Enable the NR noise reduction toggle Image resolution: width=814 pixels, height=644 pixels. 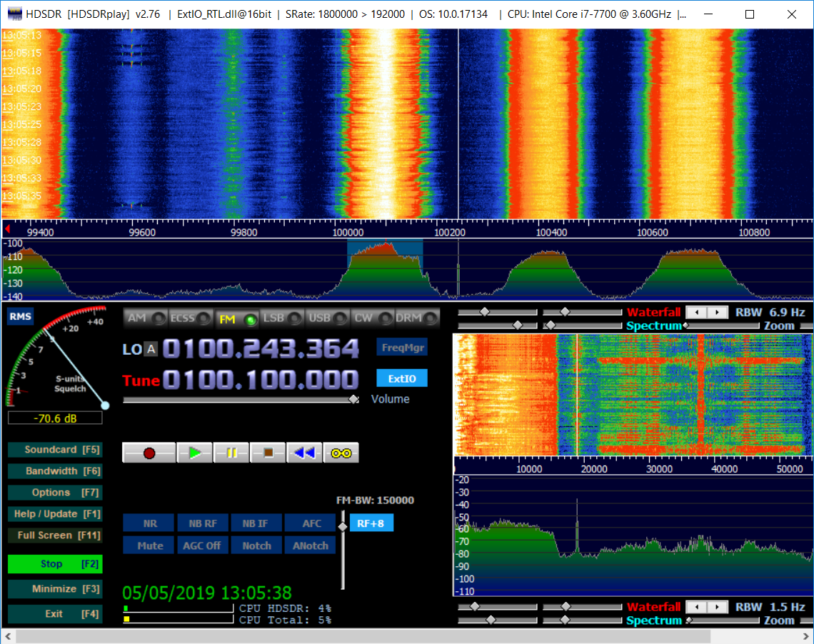149,523
